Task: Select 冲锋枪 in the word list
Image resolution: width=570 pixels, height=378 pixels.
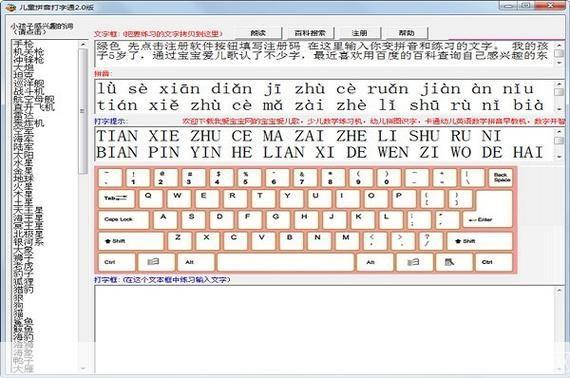Action: tap(29, 60)
